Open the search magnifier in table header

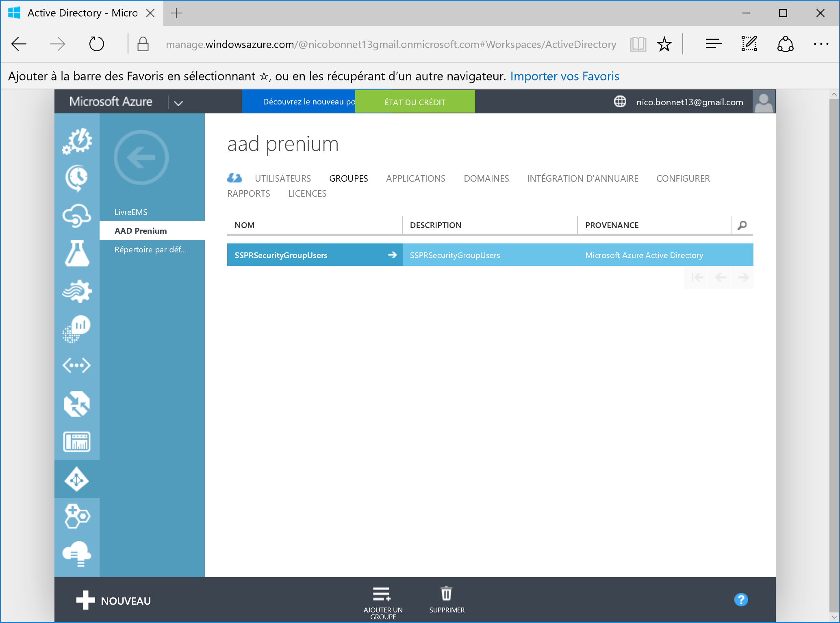(x=742, y=225)
